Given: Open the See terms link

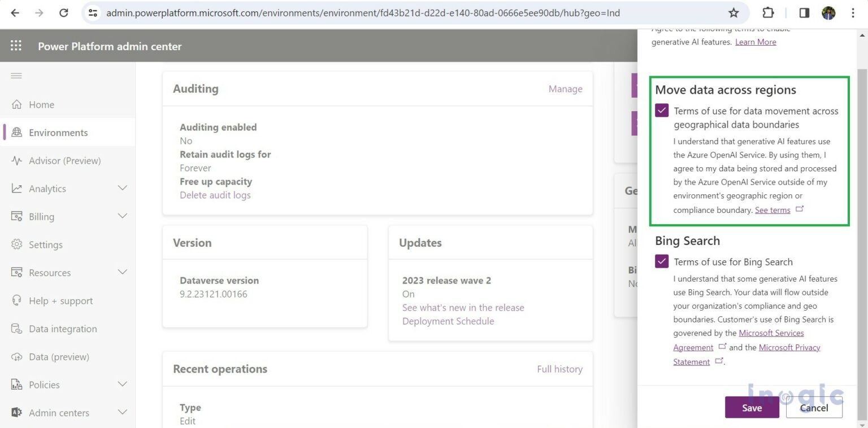Looking at the screenshot, I should (772, 209).
